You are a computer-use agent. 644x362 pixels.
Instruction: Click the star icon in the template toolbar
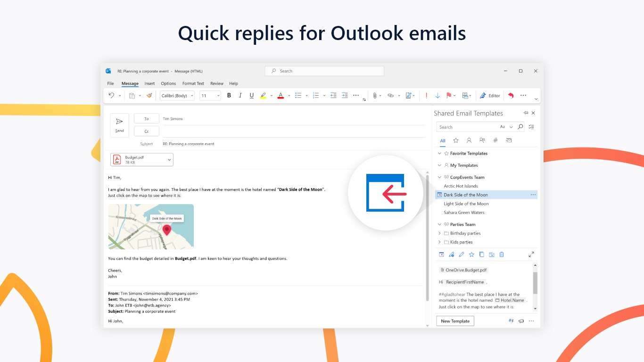(x=471, y=255)
